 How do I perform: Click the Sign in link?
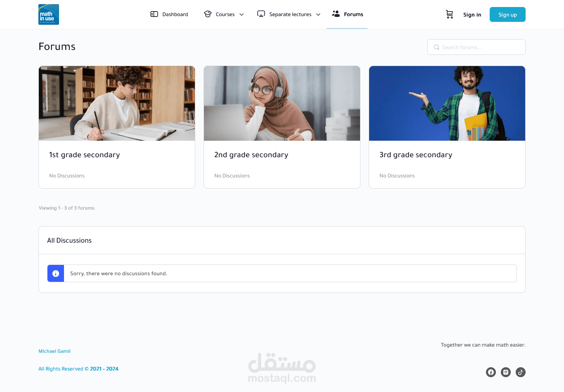point(472,14)
